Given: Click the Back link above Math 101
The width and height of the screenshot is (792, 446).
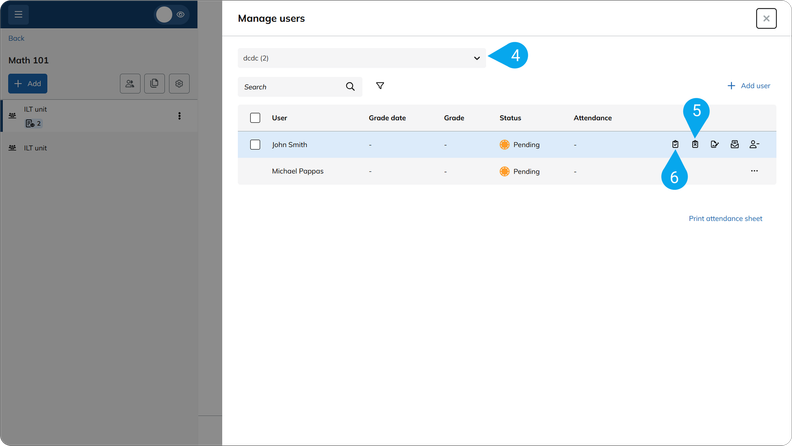Looking at the screenshot, I should [16, 38].
